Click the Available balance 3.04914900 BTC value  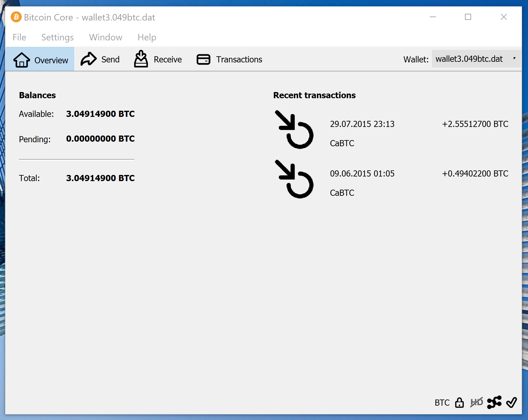coord(100,114)
